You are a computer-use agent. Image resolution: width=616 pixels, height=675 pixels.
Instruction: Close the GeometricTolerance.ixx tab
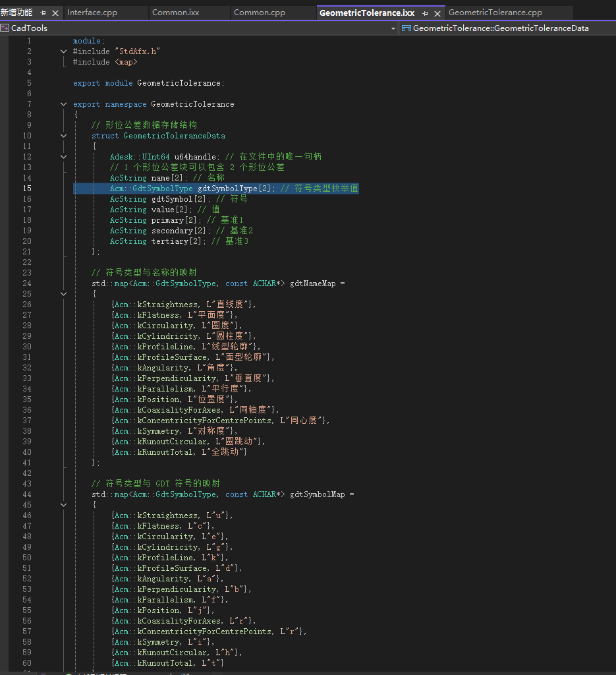tap(437, 13)
